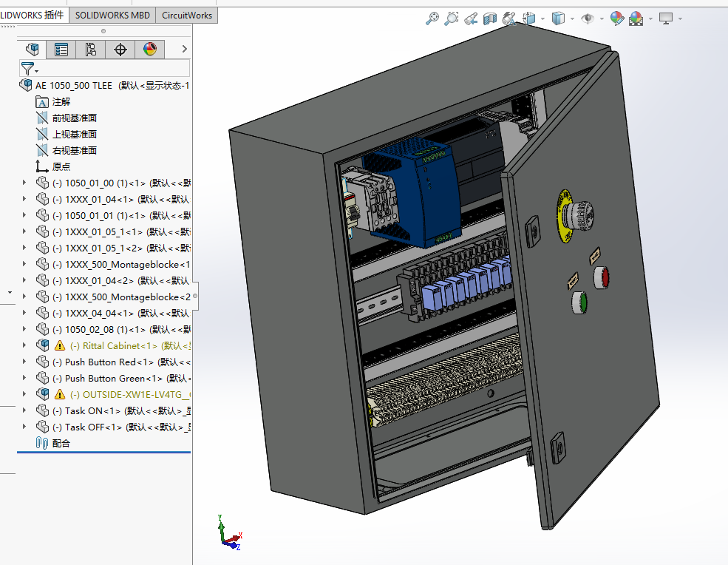This screenshot has height=565, width=728.
Task: Open the feature tree filter dropdown
Action: [30, 69]
